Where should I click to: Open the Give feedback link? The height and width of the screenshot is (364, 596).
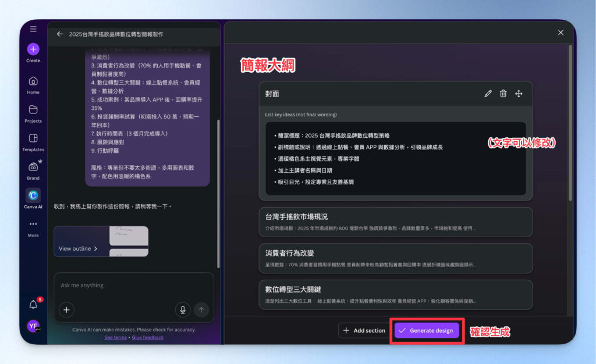(x=147, y=337)
